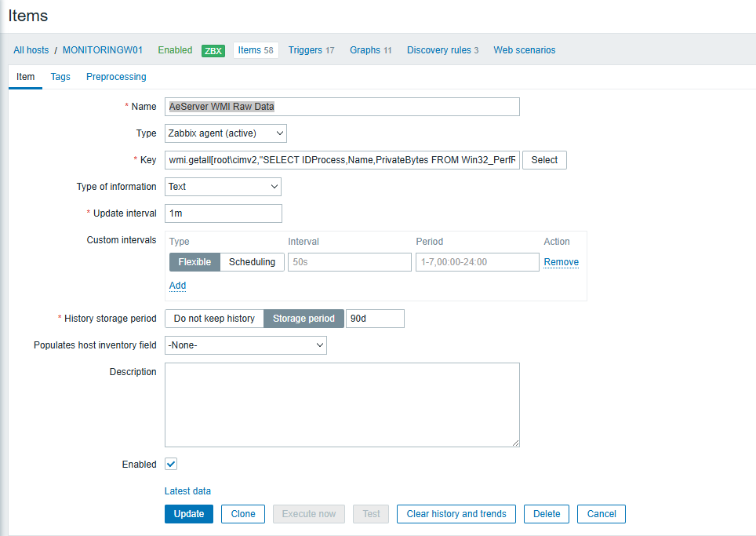756x536 pixels.
Task: Click Clear history and trends
Action: coord(456,514)
